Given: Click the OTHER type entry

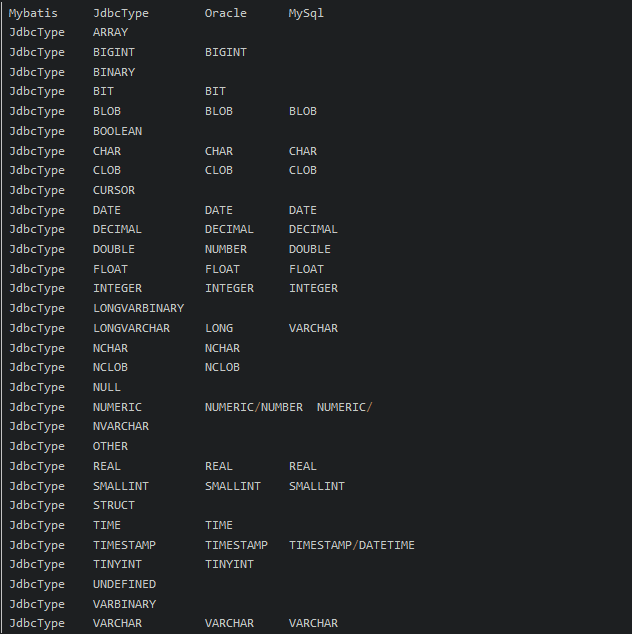Looking at the screenshot, I should click(110, 446).
